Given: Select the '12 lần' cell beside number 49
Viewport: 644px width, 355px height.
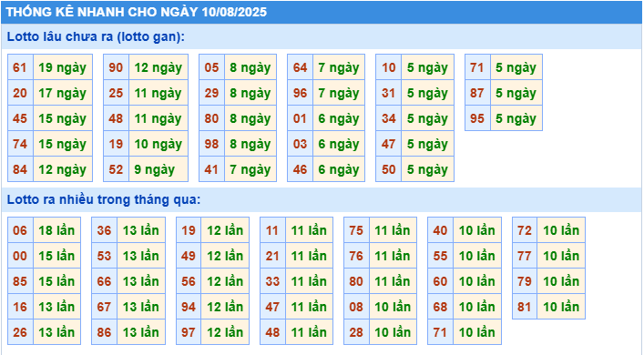Looking at the screenshot, I should click(225, 256).
